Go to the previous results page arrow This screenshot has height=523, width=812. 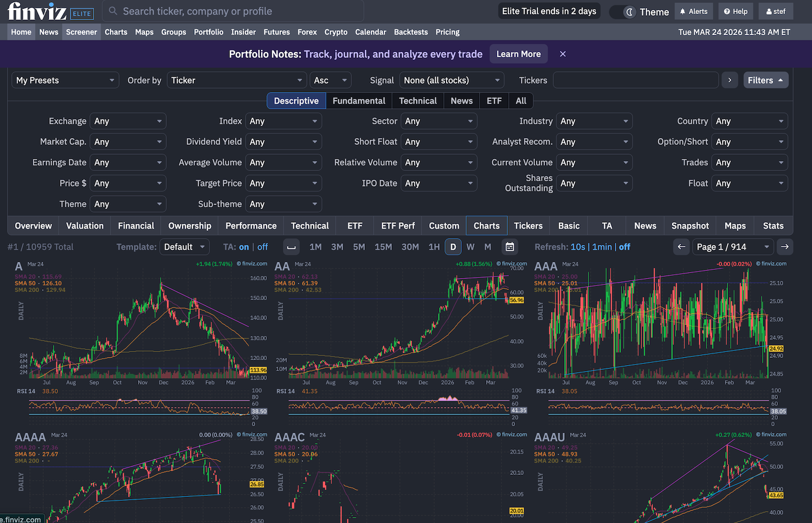click(682, 247)
